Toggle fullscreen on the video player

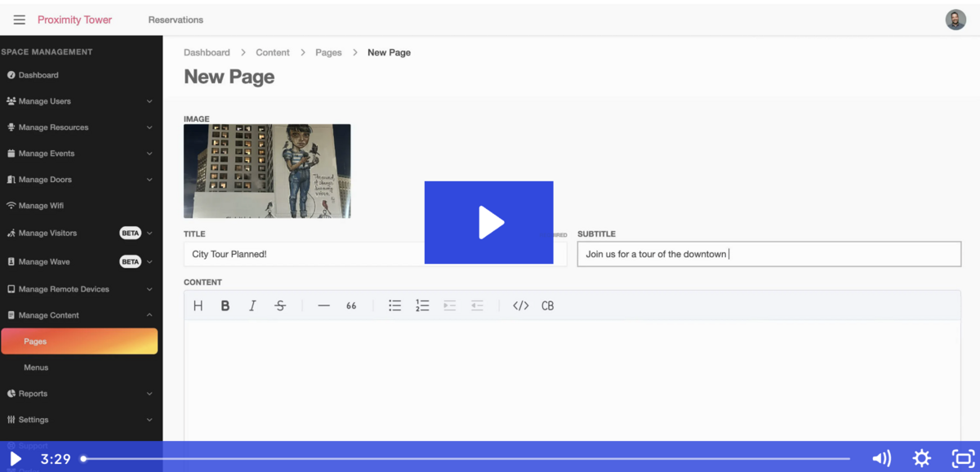tap(963, 458)
